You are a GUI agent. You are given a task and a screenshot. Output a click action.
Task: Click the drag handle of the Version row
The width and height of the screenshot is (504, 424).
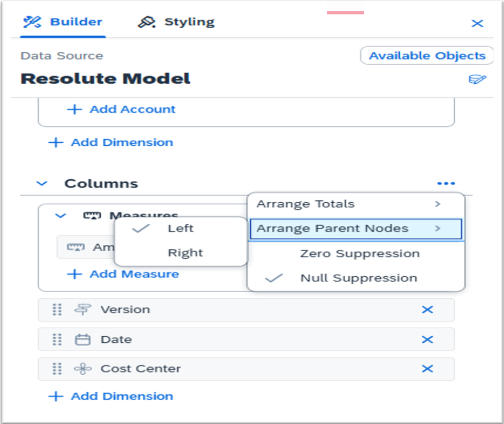[x=57, y=310]
